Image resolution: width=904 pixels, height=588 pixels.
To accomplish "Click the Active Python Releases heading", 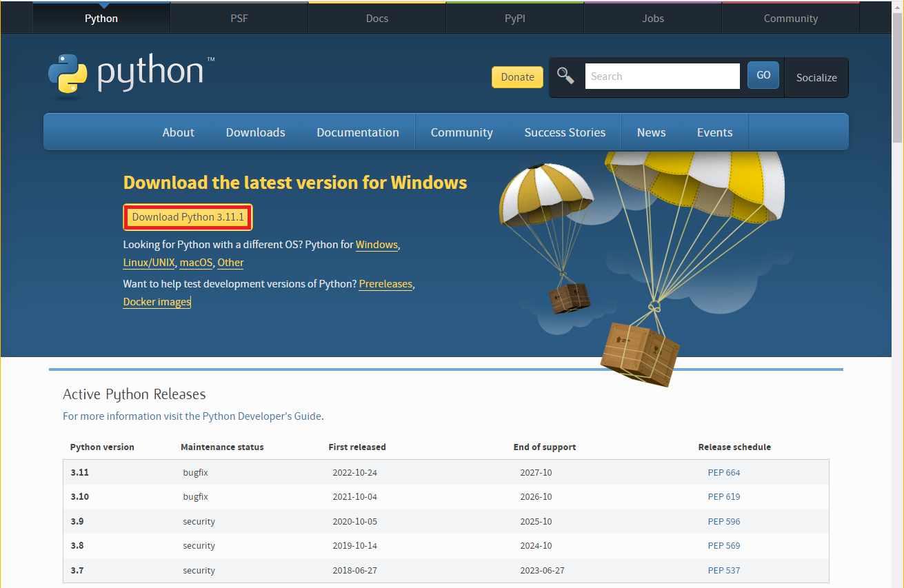I will pyautogui.click(x=134, y=394).
